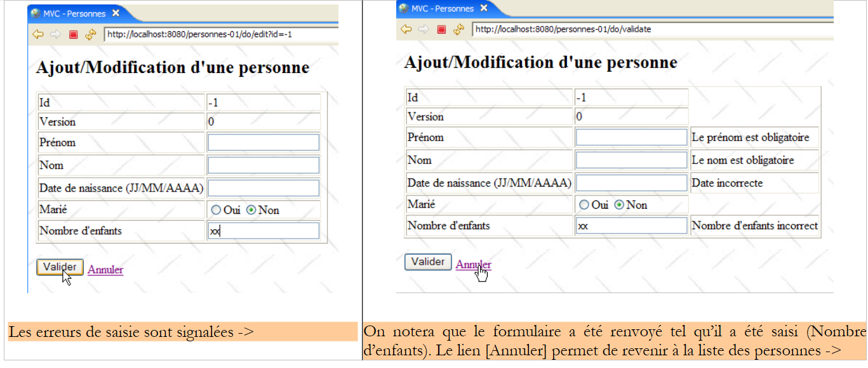Screen dimensions: 868x368
Task: Click the address bar showing the edit?id=-1 URL
Action: tap(220, 34)
